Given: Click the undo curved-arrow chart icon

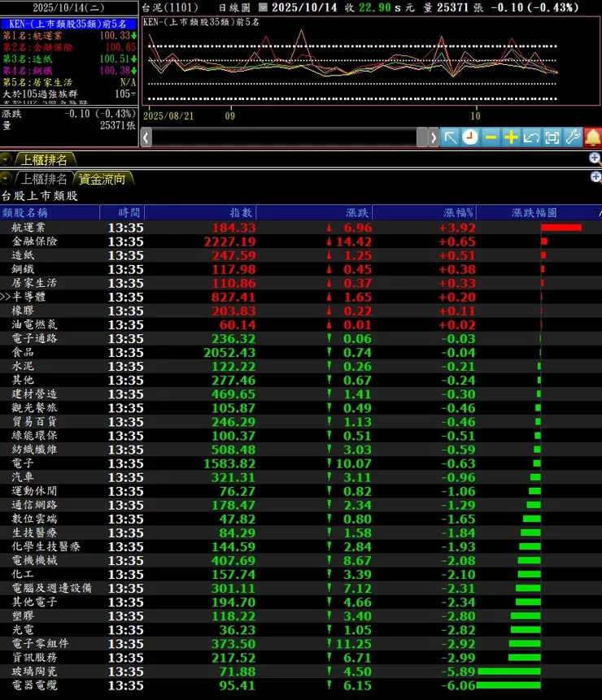Looking at the screenshot, I should coord(531,137).
